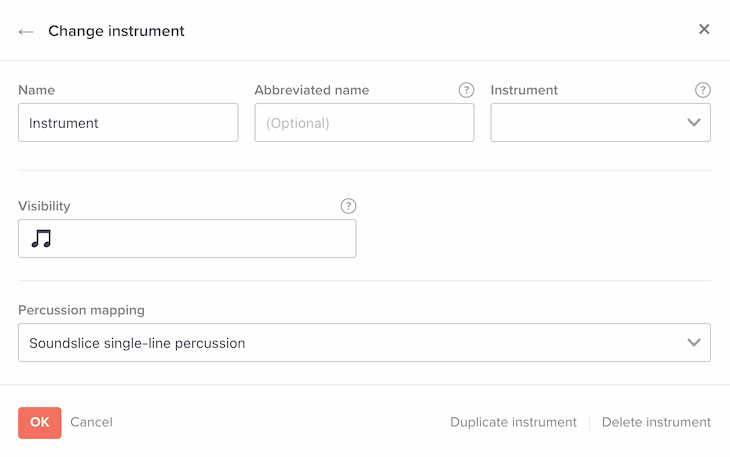The image size is (730, 457).
Task: Click the empty area of the Visibility box
Action: [200, 239]
